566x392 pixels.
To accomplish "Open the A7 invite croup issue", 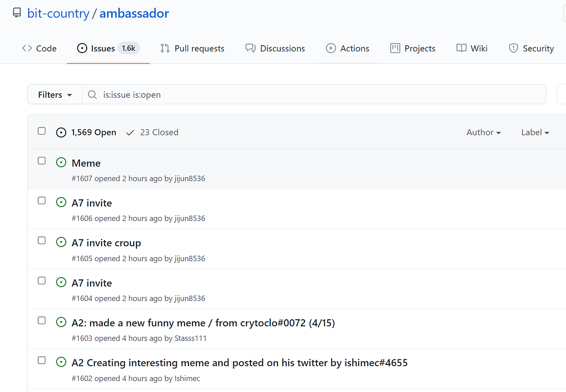I will tap(106, 243).
